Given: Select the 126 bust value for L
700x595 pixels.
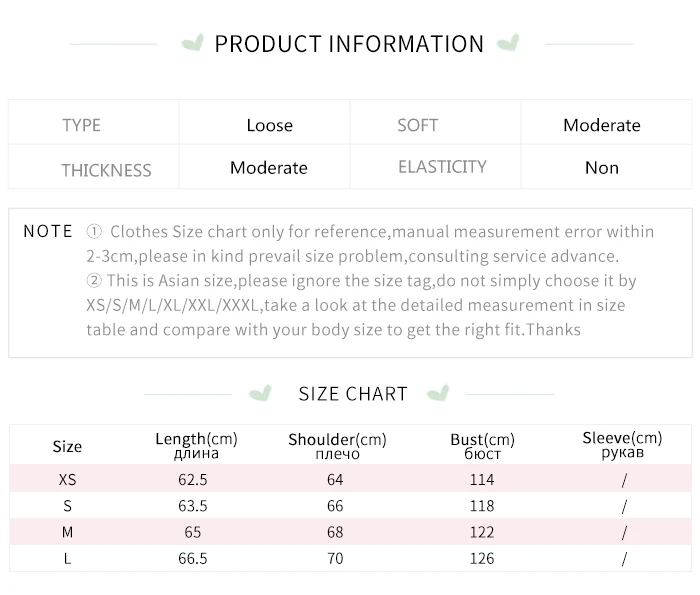Looking at the screenshot, I should (x=482, y=558).
